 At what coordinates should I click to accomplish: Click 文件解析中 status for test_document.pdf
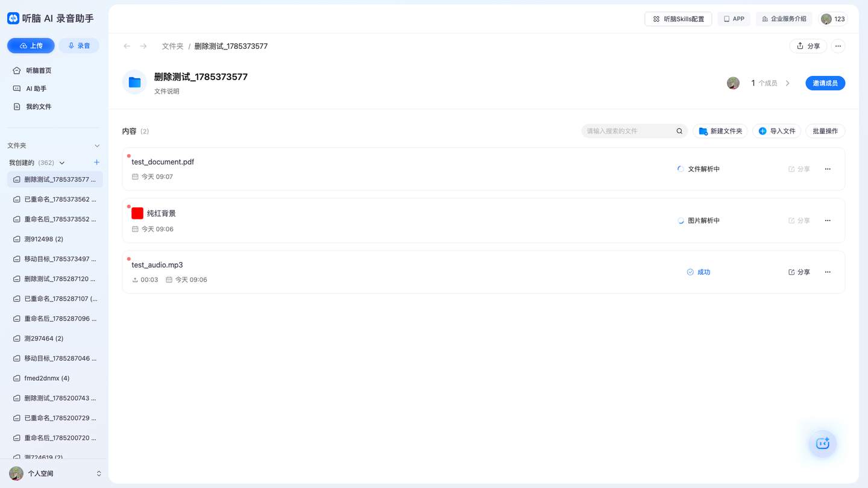tap(699, 169)
